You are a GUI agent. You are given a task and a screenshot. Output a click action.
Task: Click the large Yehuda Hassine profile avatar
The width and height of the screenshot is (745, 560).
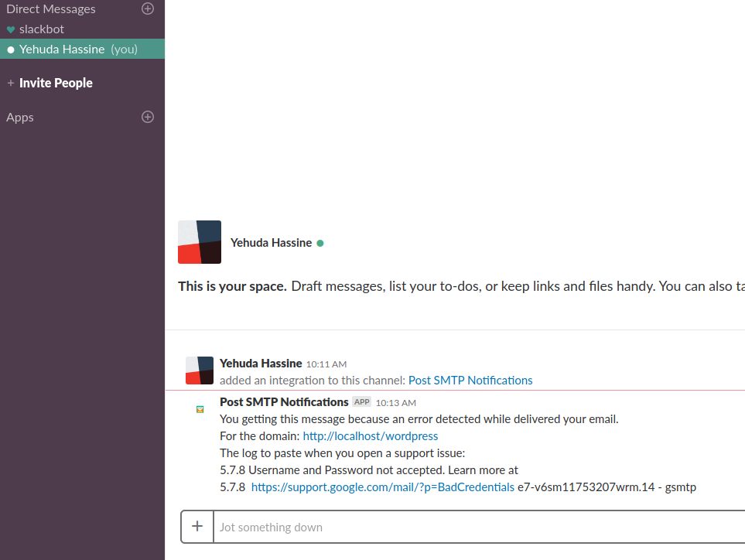200,242
